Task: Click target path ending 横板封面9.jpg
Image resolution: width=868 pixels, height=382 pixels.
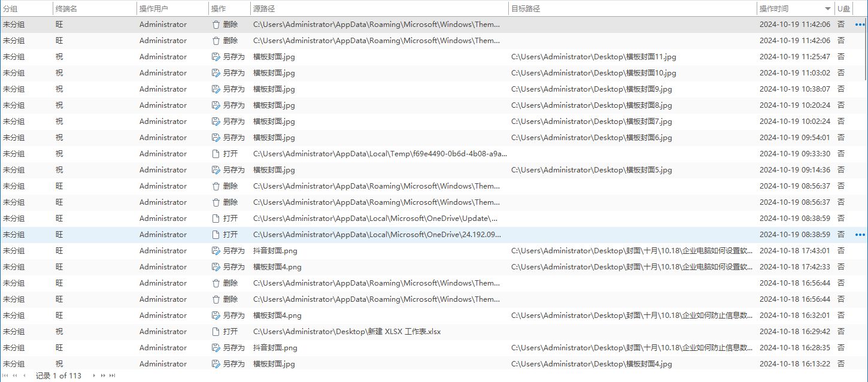Action: click(x=591, y=89)
